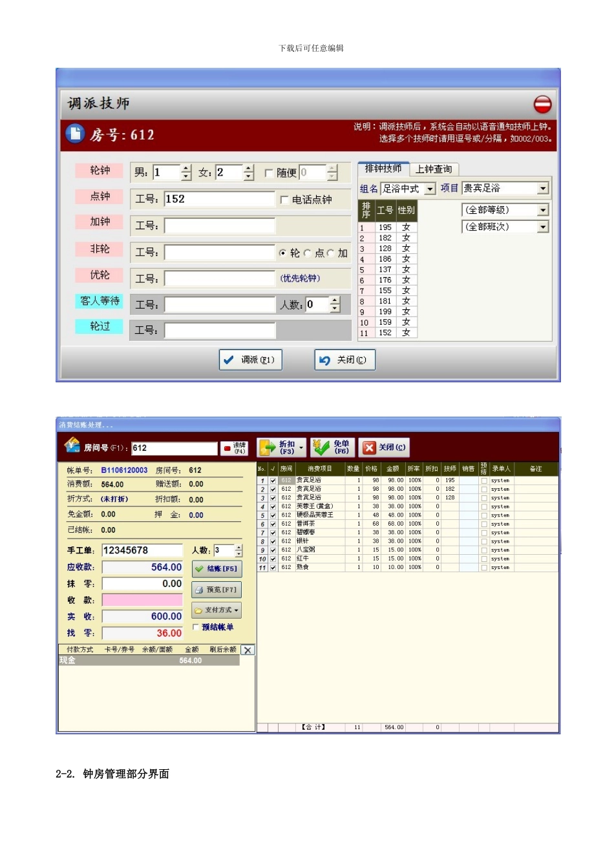This screenshot has height=868, width=614.
Task: Click bill number B1106120003
Action: point(124,470)
